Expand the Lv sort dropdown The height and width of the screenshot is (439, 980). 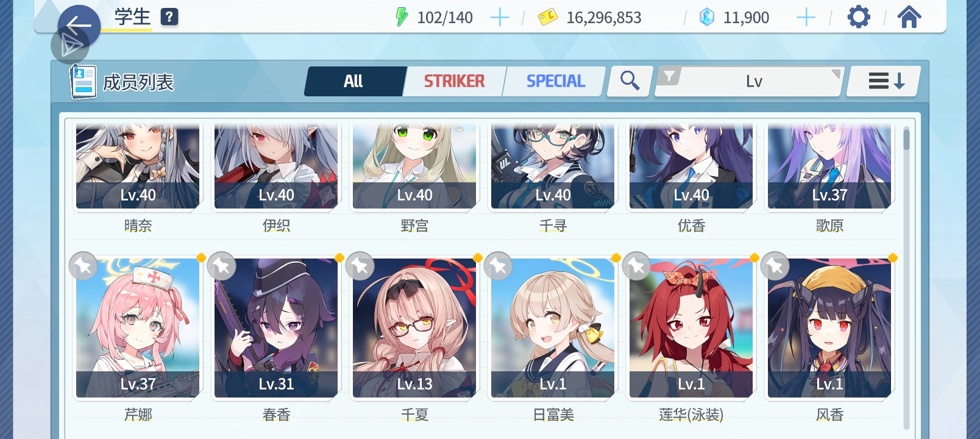[755, 81]
